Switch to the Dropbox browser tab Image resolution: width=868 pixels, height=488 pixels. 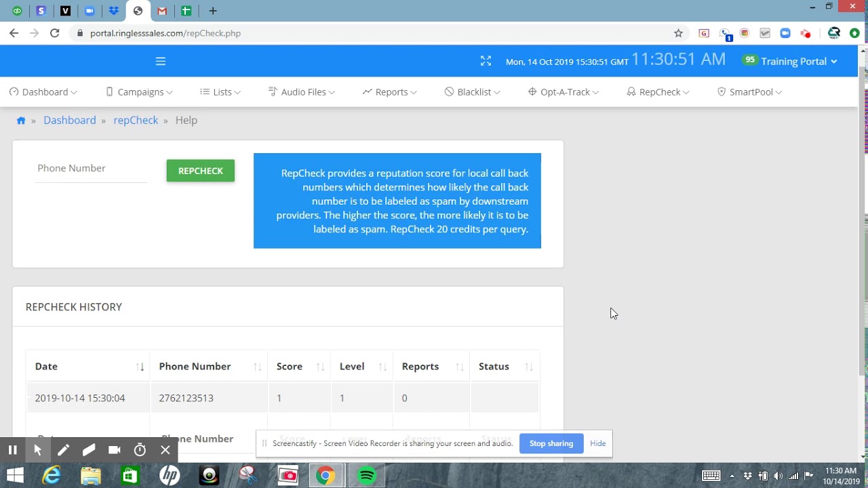pos(114,11)
